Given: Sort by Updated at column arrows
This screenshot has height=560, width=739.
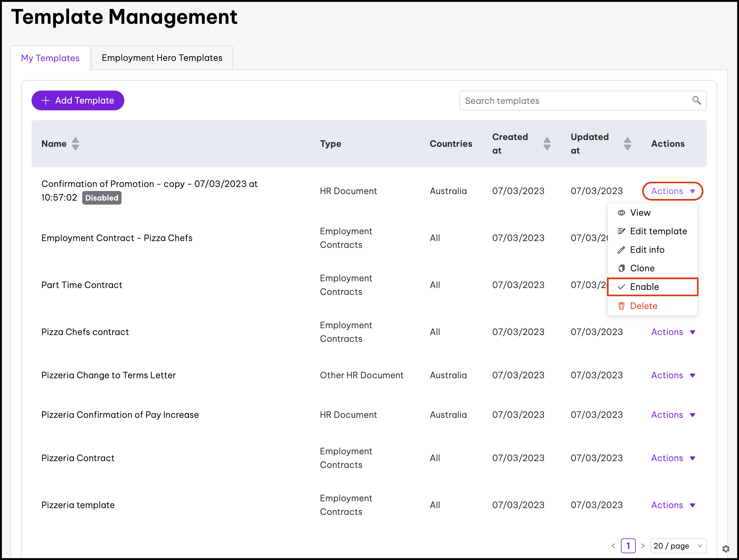Looking at the screenshot, I should pyautogui.click(x=627, y=144).
